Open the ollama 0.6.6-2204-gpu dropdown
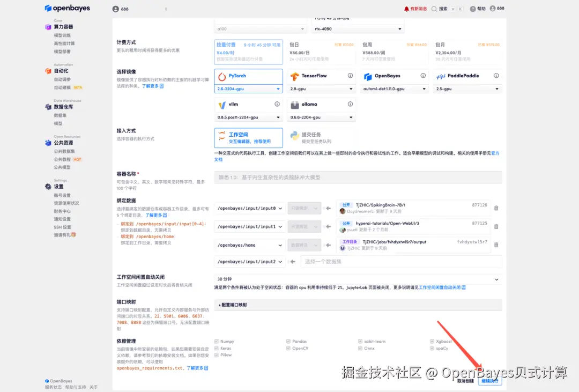 click(x=321, y=117)
